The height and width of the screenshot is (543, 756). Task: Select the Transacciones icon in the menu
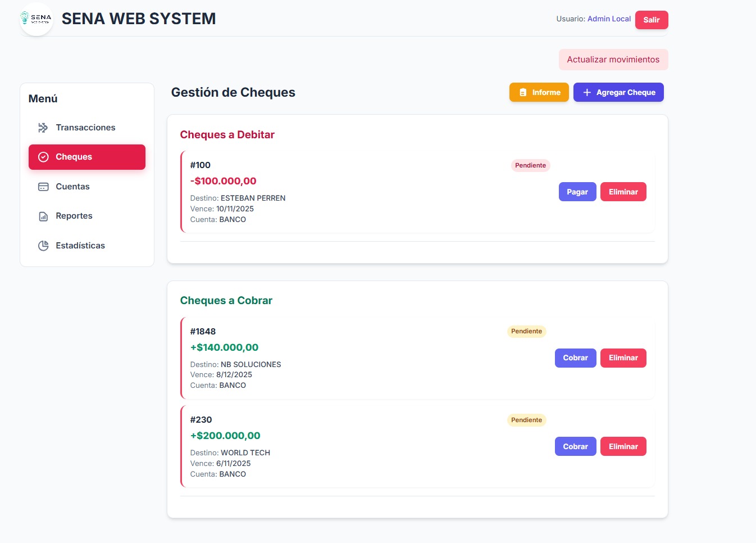43,128
